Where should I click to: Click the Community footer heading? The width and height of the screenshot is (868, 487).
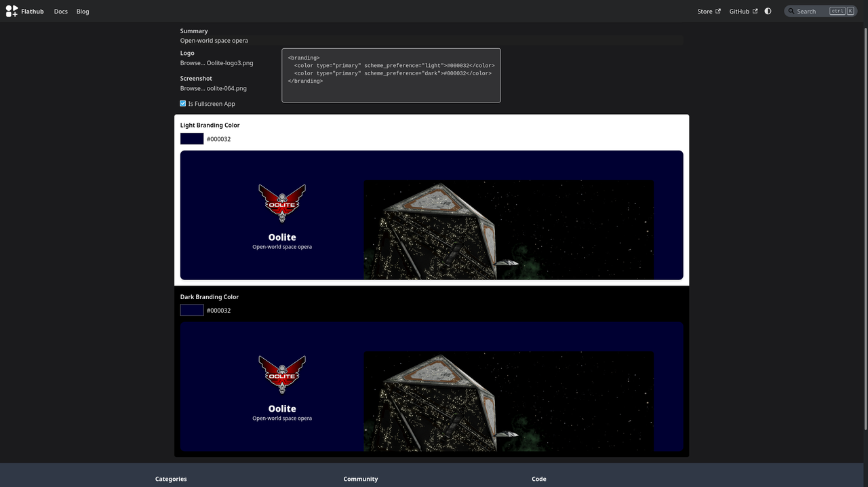361,479
